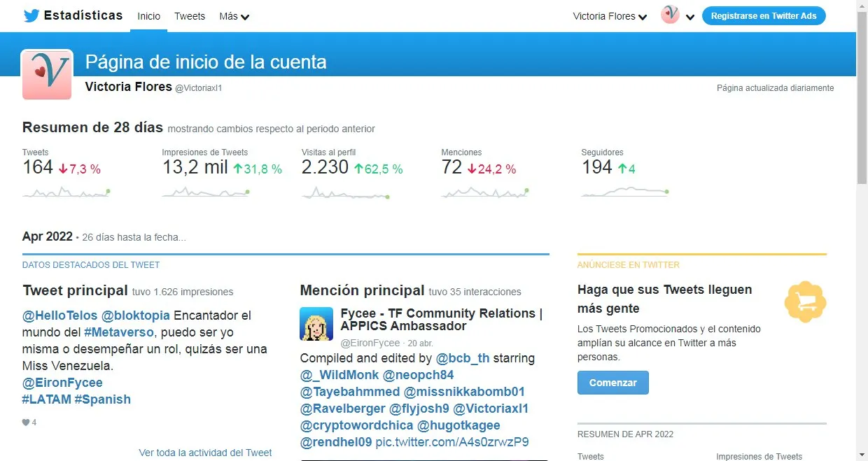Image resolution: width=868 pixels, height=461 pixels.
Task: Click the large V profile picture
Action: tap(47, 74)
